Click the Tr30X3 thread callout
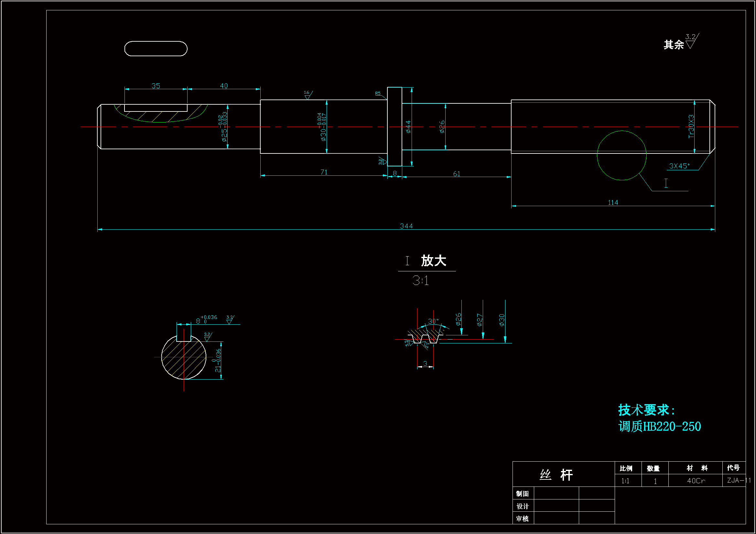This screenshot has height=534, width=756. click(691, 126)
